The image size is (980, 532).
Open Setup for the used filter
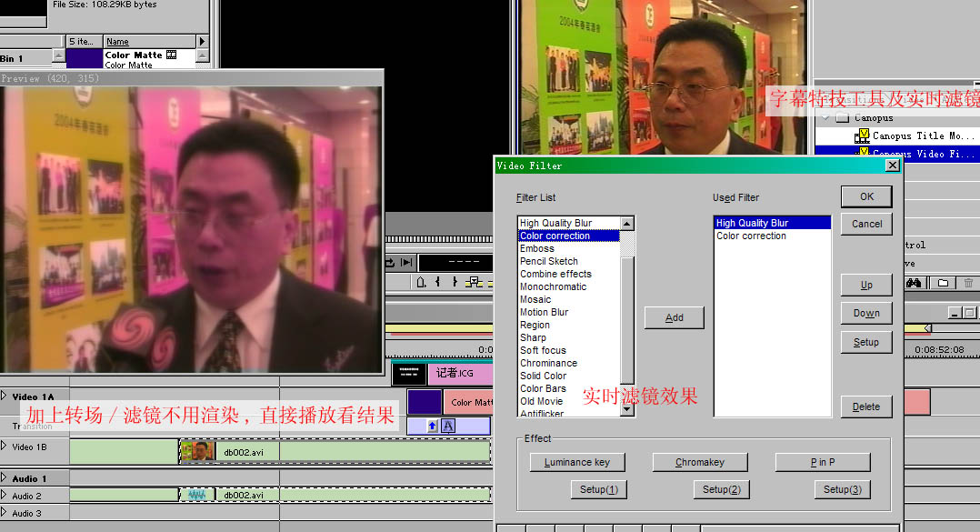pyautogui.click(x=866, y=342)
